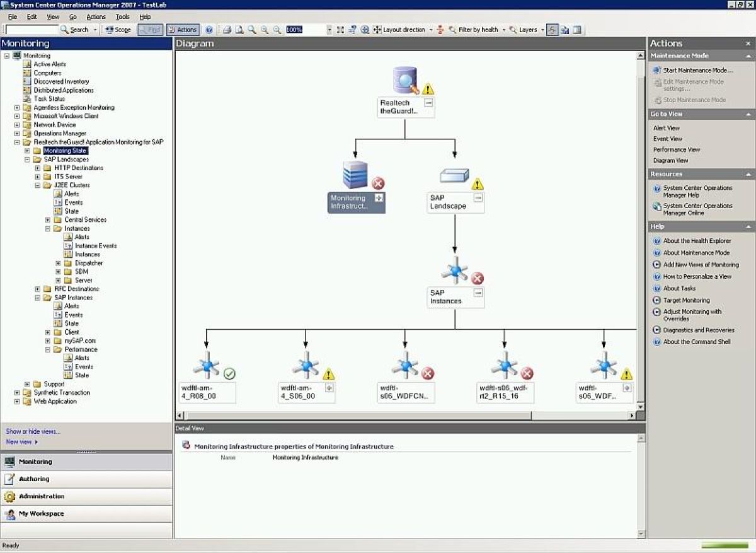756x553 pixels.
Task: Expand the SAP Landscape diagram node
Action: click(x=478, y=197)
